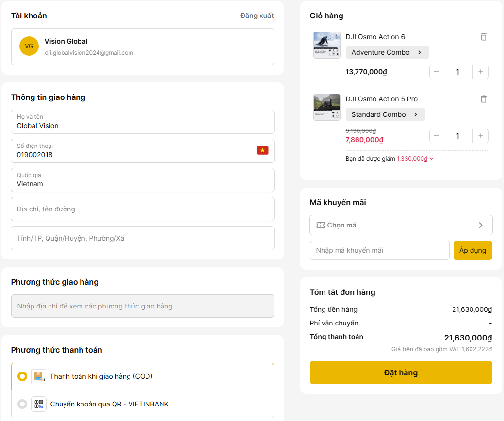504x421 pixels.
Task: Open DJI Osmo Action 6 product thumbnail
Action: (326, 45)
